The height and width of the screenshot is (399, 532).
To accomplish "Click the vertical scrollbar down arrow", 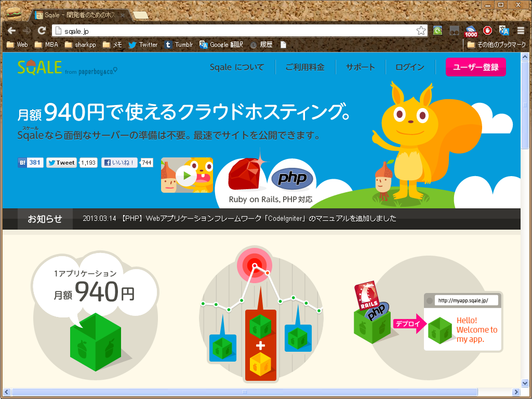I will [x=525, y=383].
